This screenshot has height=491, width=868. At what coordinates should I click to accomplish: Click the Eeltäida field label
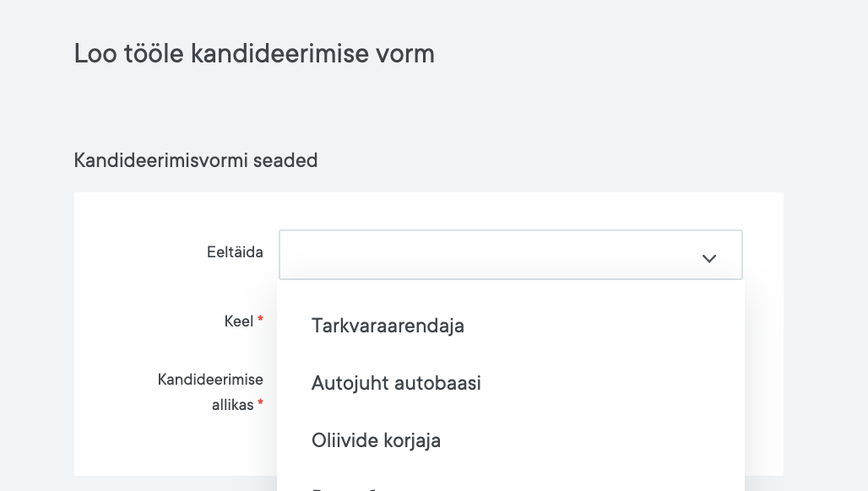point(235,252)
